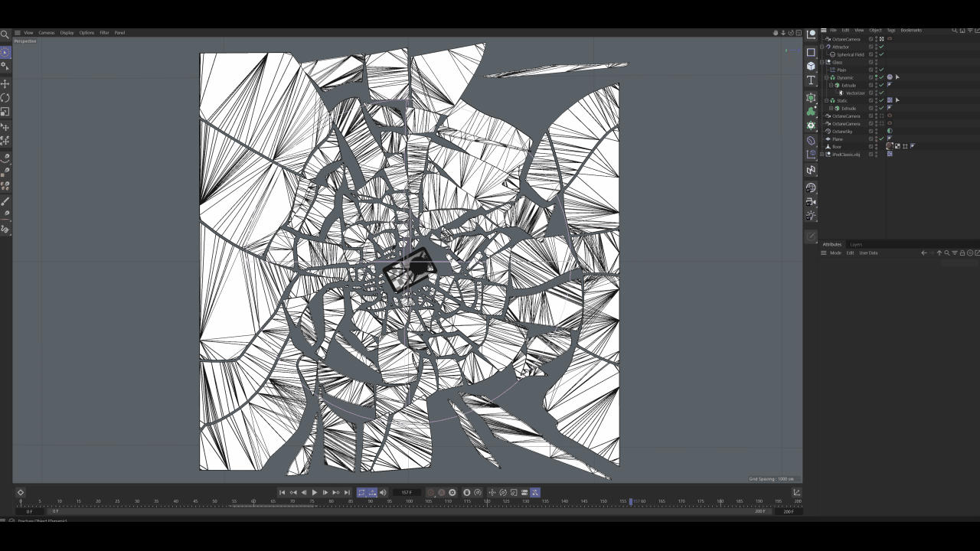Click the Rectangle spline icon
This screenshot has width=980, height=551.
coord(811,52)
